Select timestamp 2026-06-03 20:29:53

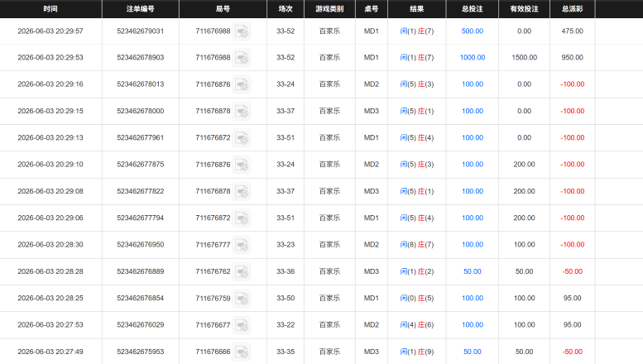pos(50,58)
